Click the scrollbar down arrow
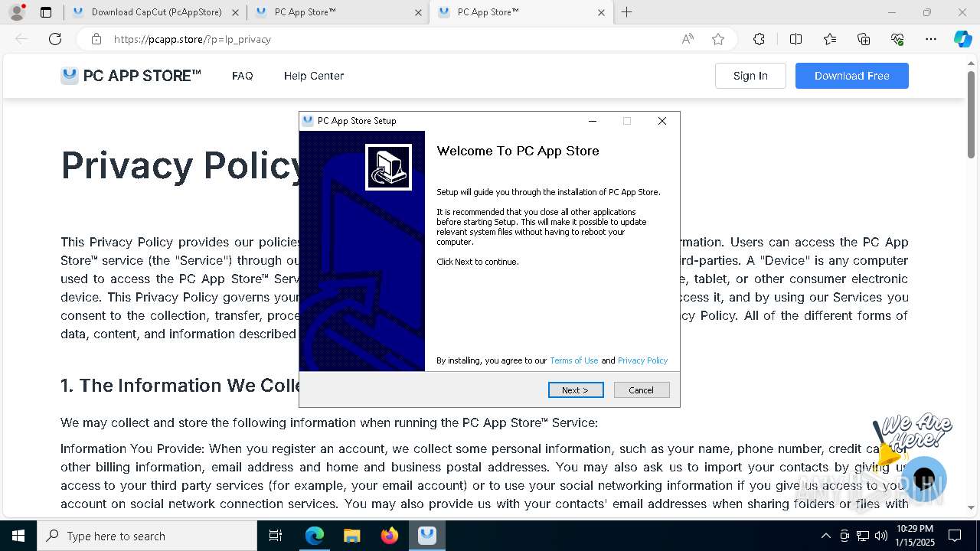The width and height of the screenshot is (980, 551). pos(972,507)
